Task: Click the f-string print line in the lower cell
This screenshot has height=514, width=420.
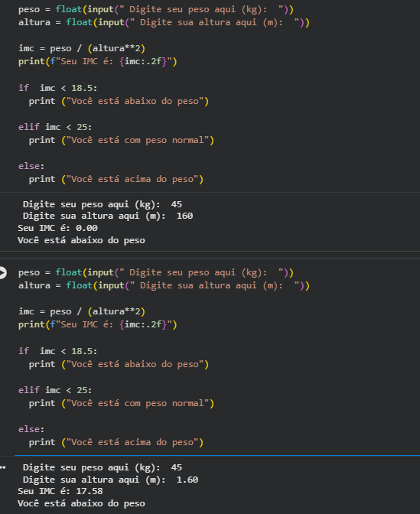Action: [x=98, y=324]
